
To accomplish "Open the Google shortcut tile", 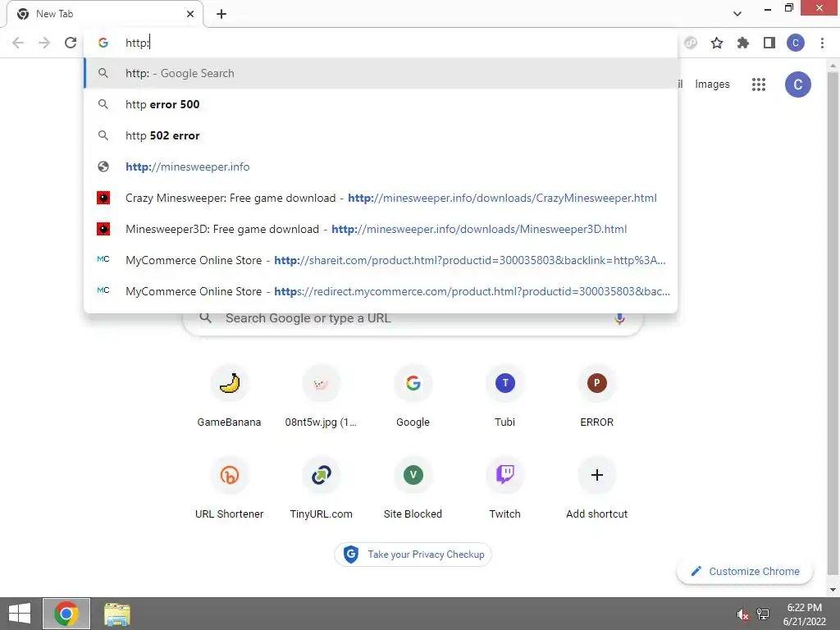I will (x=413, y=396).
